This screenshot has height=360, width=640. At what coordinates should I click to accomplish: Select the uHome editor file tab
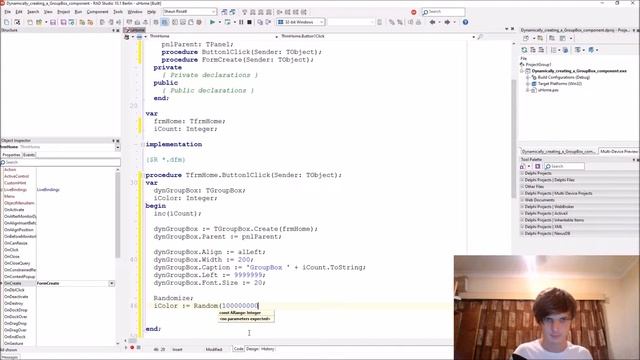point(135,30)
